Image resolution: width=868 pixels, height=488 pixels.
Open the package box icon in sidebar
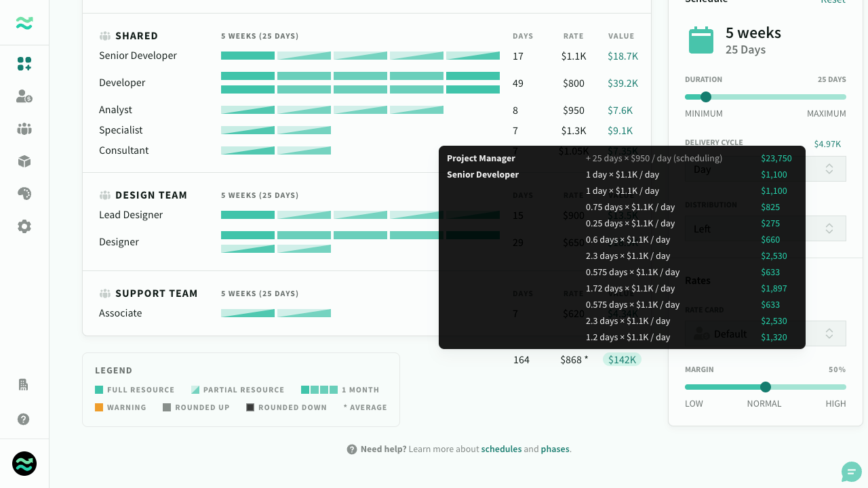[x=24, y=161]
